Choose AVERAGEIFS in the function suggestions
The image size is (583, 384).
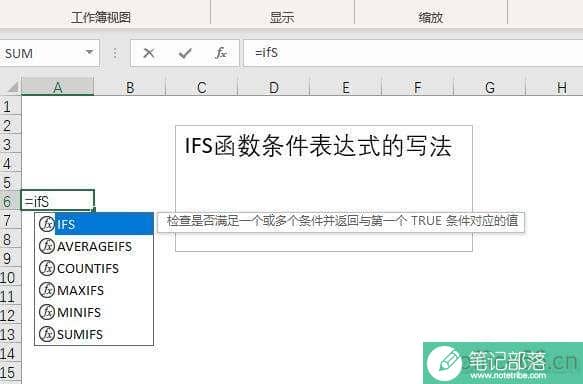coord(94,246)
